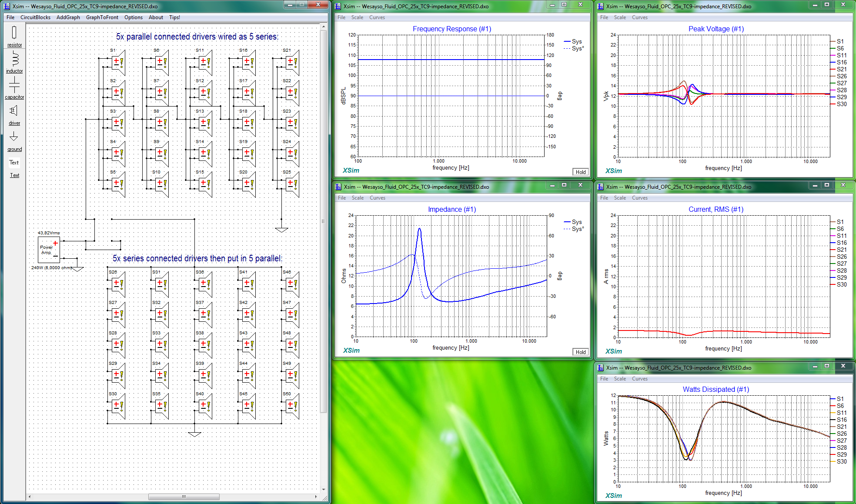Image resolution: width=856 pixels, height=504 pixels.
Task: Click S1 legend entry in Peak Voltage graph
Action: (838, 41)
